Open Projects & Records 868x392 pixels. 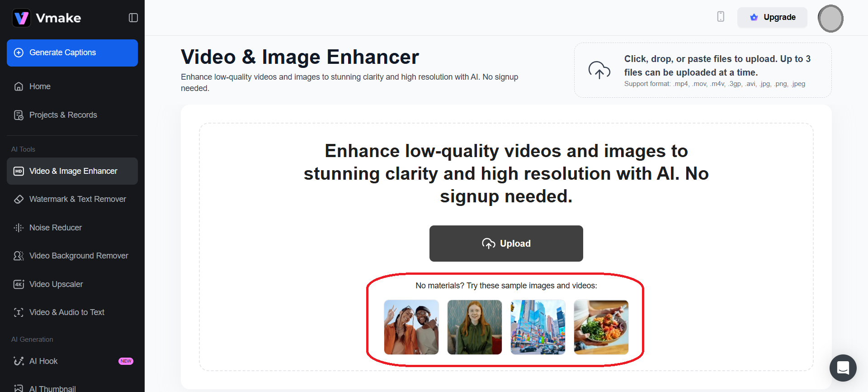pos(63,115)
